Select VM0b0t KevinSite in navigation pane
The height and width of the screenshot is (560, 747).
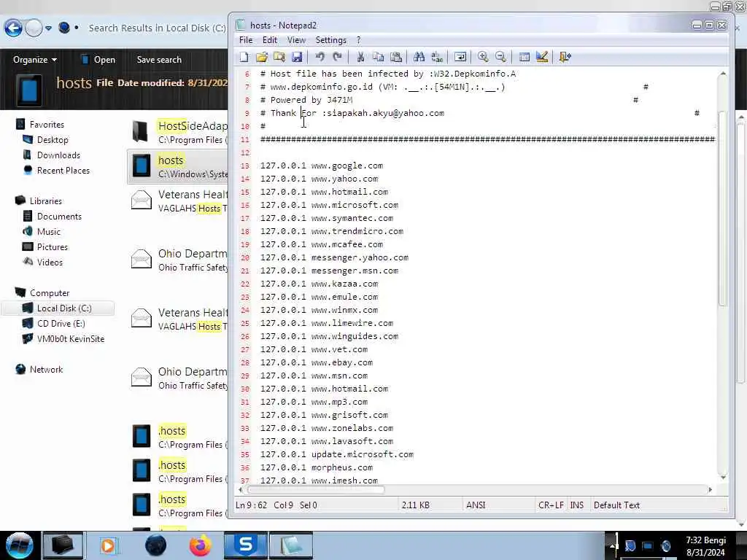point(71,338)
